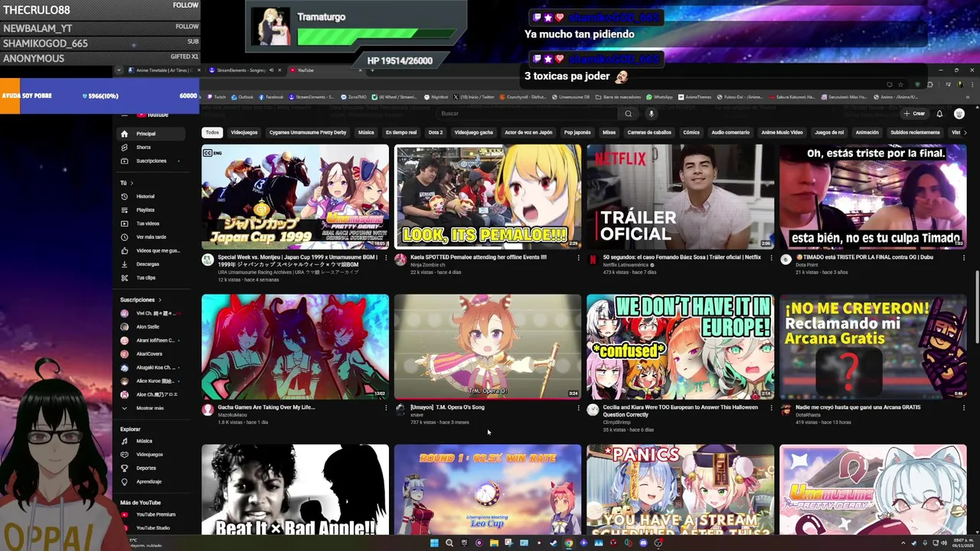This screenshot has width=980, height=551.
Task: Open the Crunchyroll bookmark
Action: (x=524, y=97)
